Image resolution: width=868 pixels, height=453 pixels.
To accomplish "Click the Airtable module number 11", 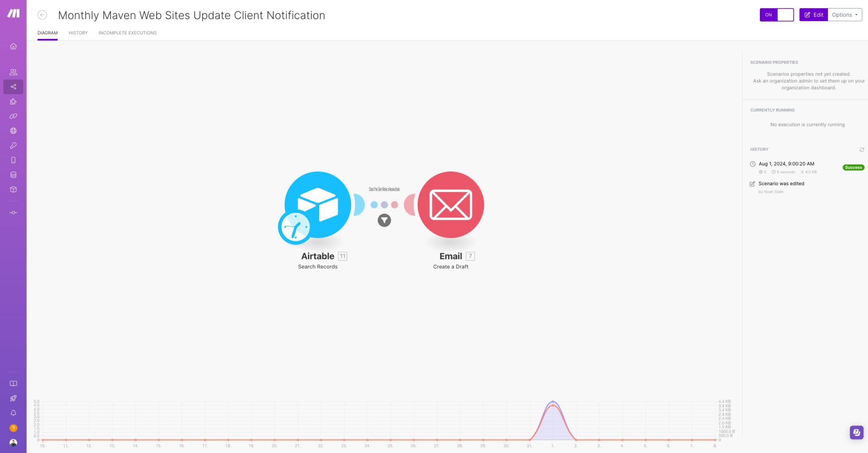I will tap(342, 256).
